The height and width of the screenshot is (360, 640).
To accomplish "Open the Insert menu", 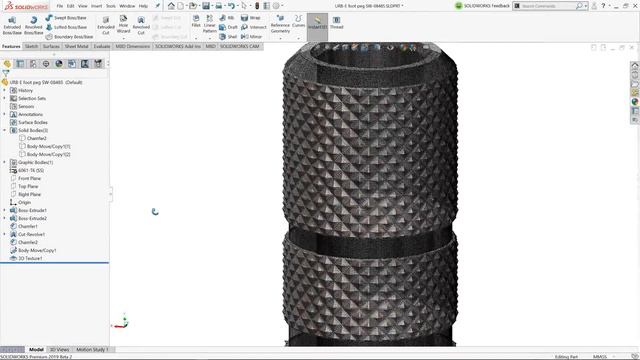I will 96,6.
